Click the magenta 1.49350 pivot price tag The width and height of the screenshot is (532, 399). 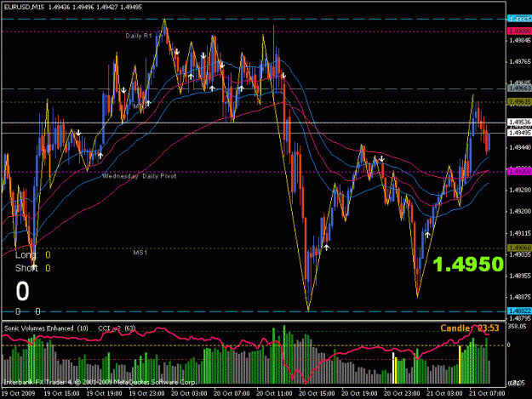519,172
